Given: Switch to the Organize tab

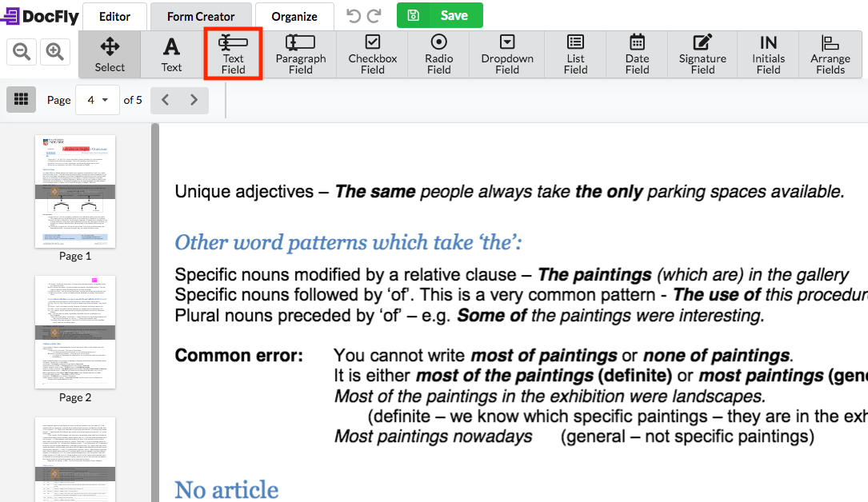Looking at the screenshot, I should 294,16.
